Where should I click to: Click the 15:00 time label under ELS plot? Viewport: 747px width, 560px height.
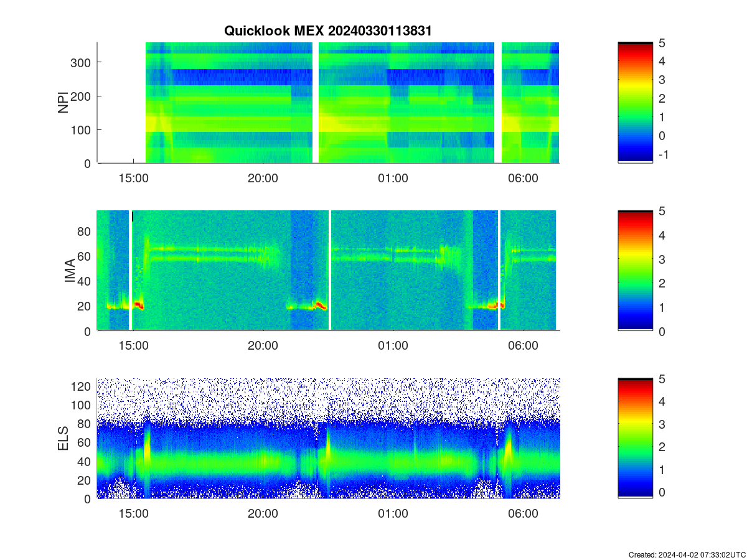point(133,514)
